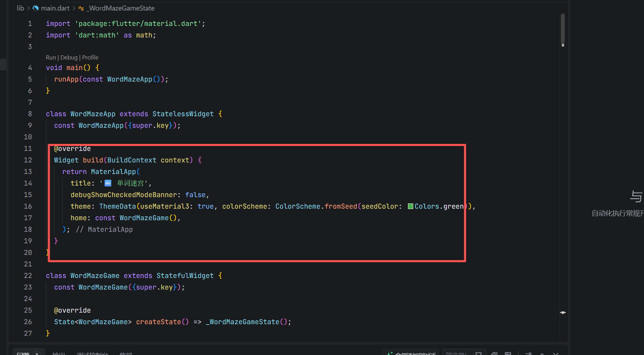644x355 pixels.
Task: Launch the Profile CodeLens link
Action: tap(90, 57)
